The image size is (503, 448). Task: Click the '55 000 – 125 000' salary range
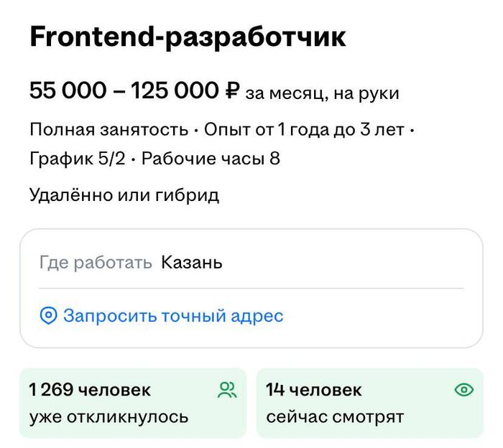124,91
